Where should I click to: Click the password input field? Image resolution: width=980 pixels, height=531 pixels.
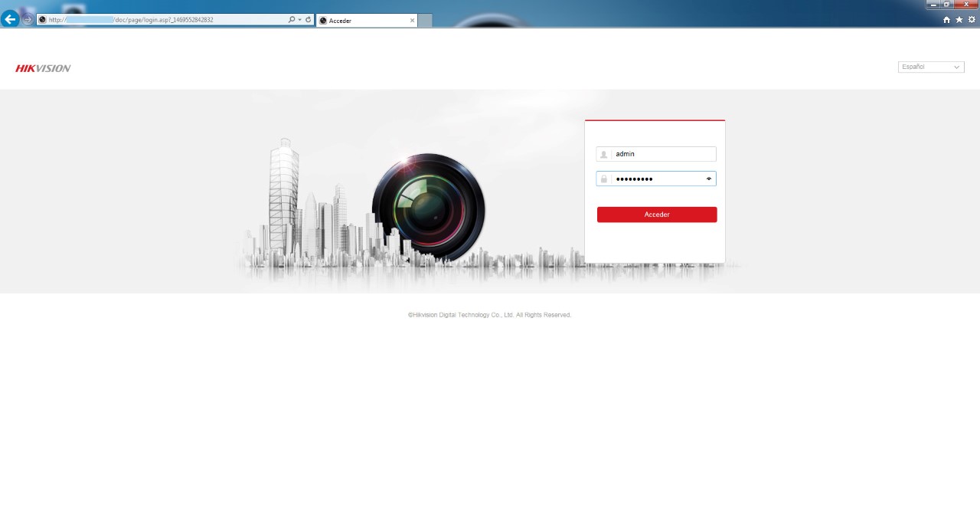(656, 179)
